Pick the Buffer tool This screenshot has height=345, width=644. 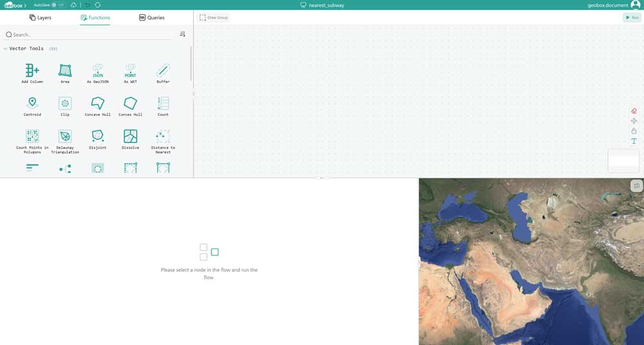[163, 73]
